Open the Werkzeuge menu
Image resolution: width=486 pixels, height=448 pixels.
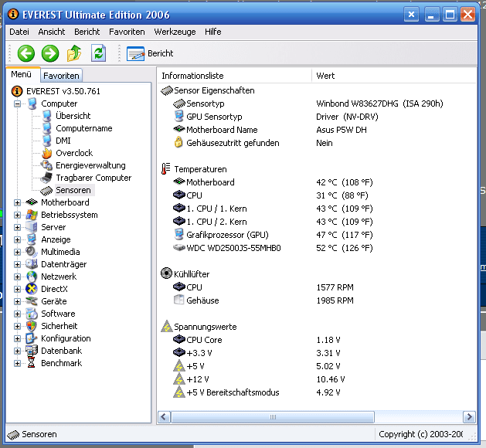(x=175, y=32)
